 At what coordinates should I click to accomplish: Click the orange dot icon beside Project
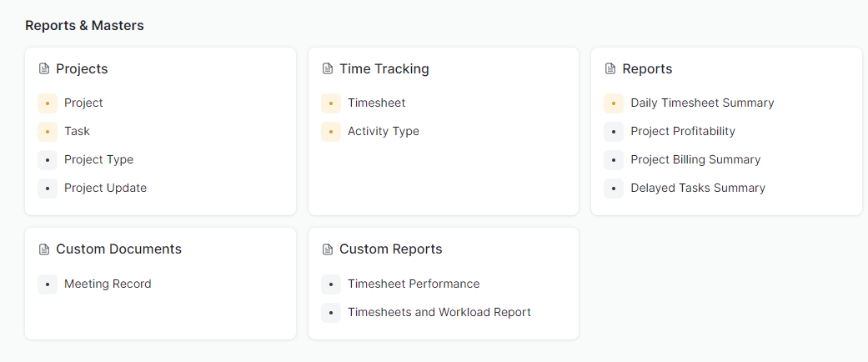48,103
